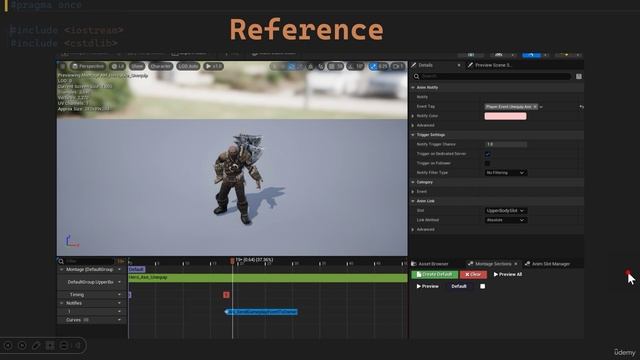Open the Character menu in viewport
Image resolution: width=640 pixels, height=360 pixels.
point(160,66)
